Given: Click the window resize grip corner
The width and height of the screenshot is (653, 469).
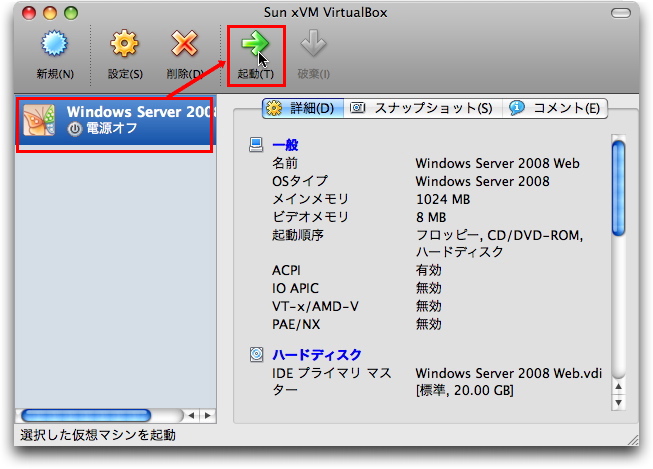Looking at the screenshot, I should (x=633, y=439).
